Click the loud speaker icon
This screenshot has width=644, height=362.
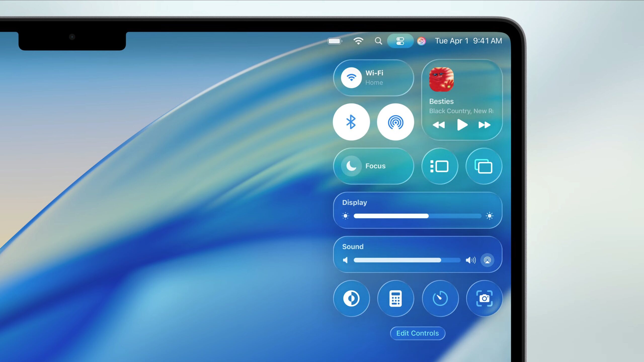pyautogui.click(x=471, y=260)
